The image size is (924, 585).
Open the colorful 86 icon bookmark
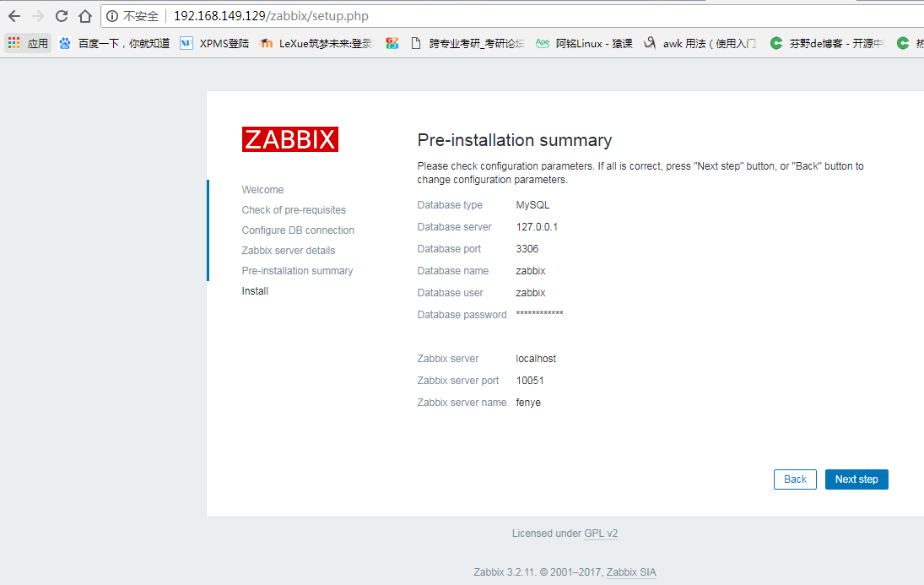(x=392, y=43)
